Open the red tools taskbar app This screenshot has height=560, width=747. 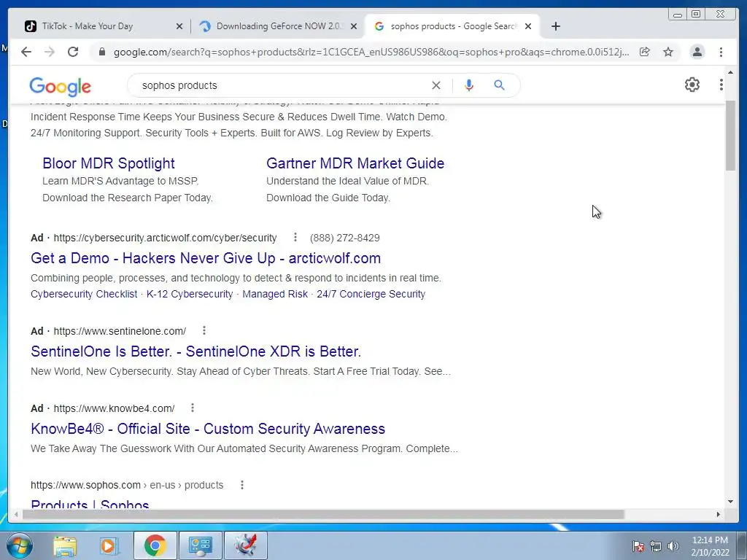pyautogui.click(x=245, y=545)
